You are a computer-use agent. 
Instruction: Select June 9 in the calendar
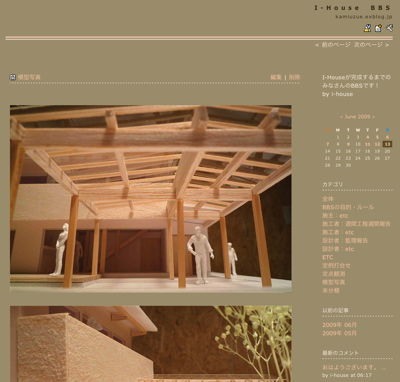click(x=348, y=144)
